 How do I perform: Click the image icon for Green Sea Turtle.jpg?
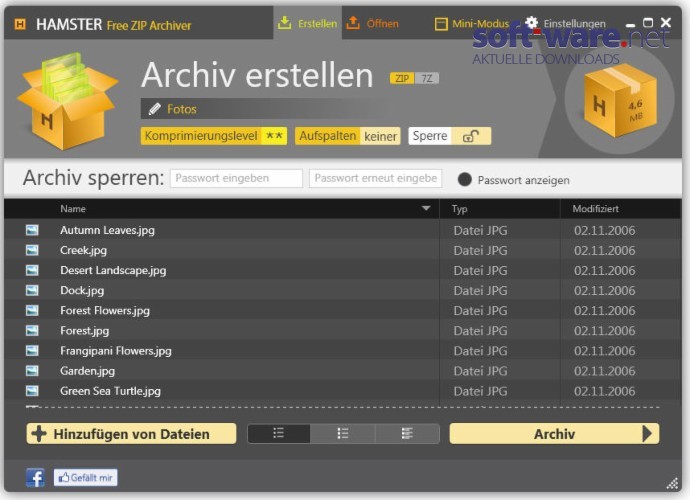[x=32, y=391]
